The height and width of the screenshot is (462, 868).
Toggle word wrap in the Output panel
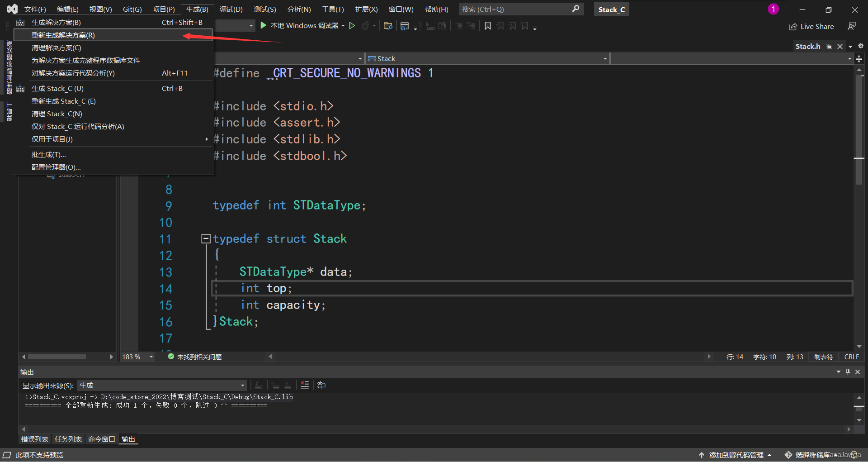click(x=321, y=385)
